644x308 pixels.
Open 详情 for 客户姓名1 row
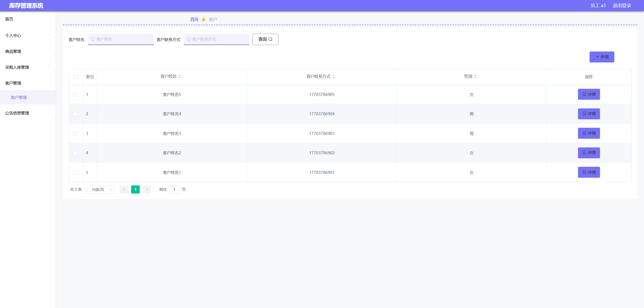click(x=589, y=172)
